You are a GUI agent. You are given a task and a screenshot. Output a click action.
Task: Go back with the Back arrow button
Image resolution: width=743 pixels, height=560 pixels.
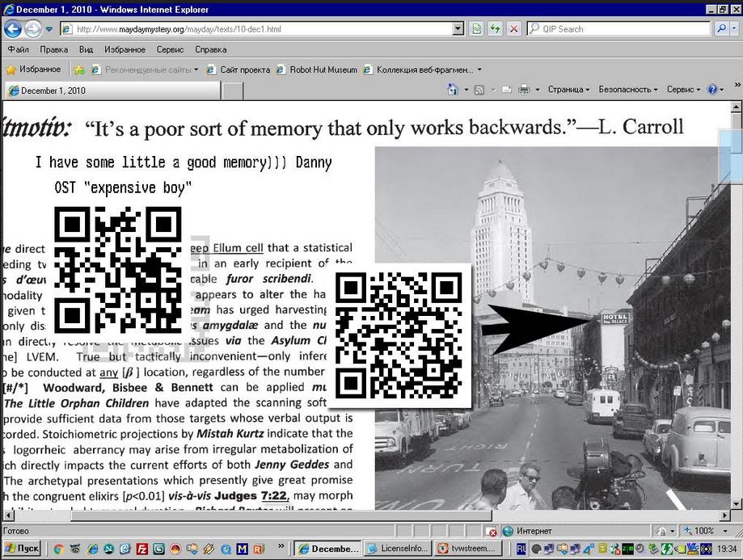tap(13, 29)
